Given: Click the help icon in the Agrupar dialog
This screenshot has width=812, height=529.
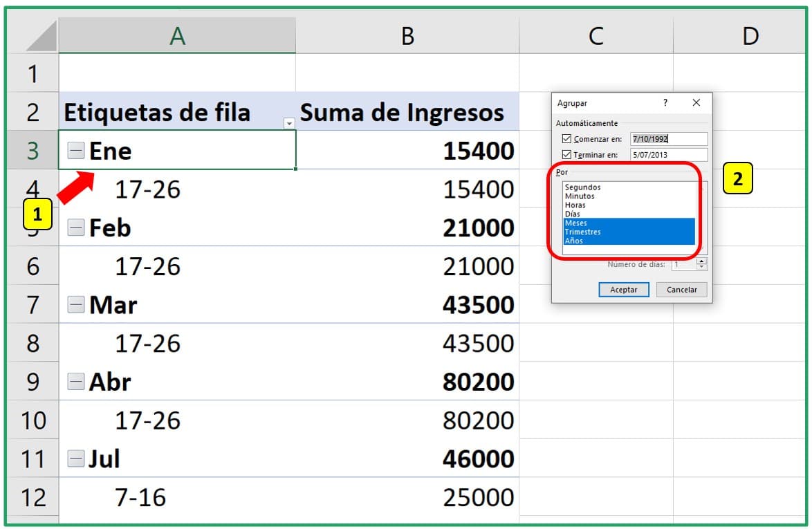Looking at the screenshot, I should tap(665, 103).
